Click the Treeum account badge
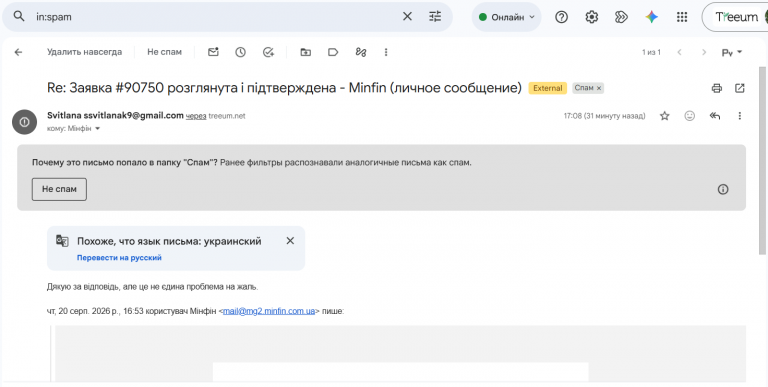The height and width of the screenshot is (387, 768). point(736,17)
